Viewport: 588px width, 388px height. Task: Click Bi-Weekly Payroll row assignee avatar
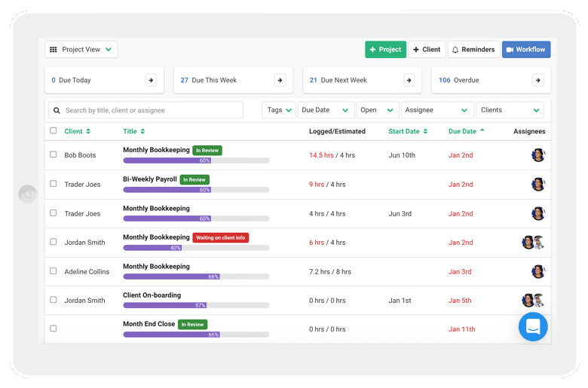(x=538, y=184)
